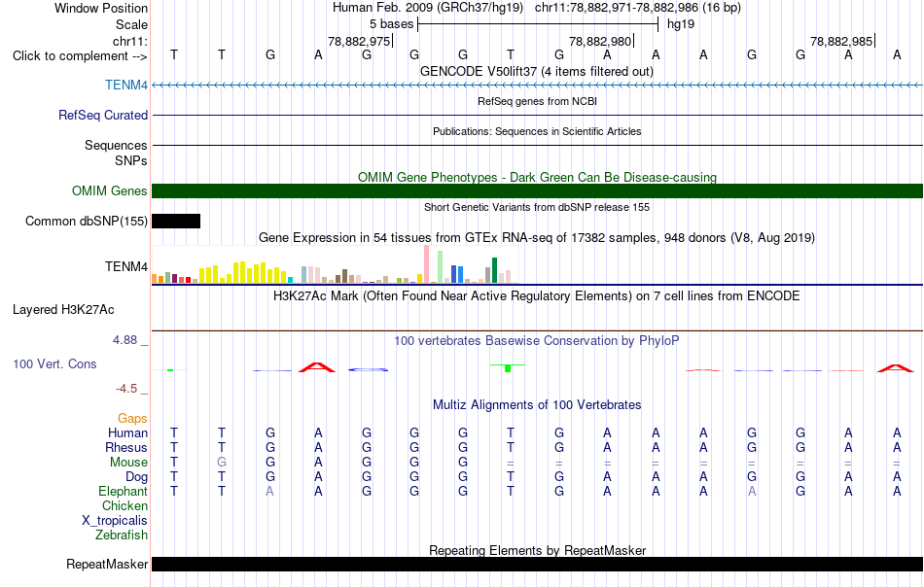
Task: Open the Multiz Alignments of 100 Vertebrates title
Action: coord(537,404)
